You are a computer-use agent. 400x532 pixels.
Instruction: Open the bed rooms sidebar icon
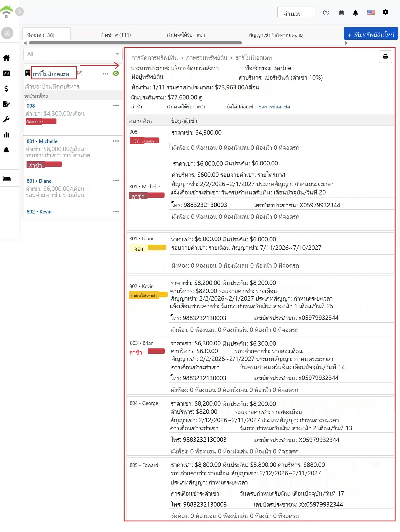pyautogui.click(x=6, y=179)
